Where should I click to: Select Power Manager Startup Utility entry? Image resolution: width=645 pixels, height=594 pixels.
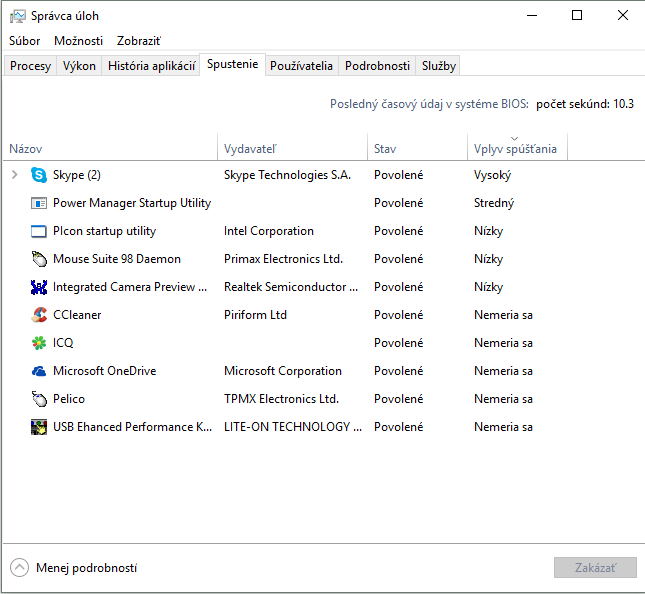pos(132,203)
